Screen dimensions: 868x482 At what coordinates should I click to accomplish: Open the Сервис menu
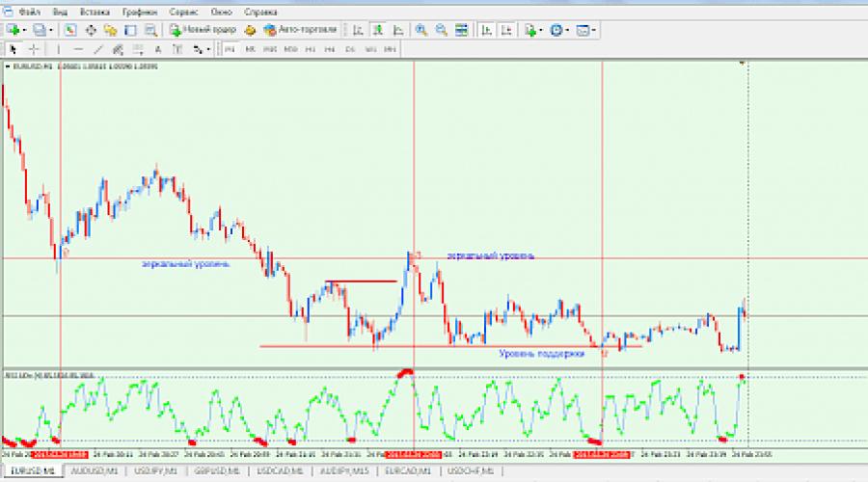click(x=184, y=12)
